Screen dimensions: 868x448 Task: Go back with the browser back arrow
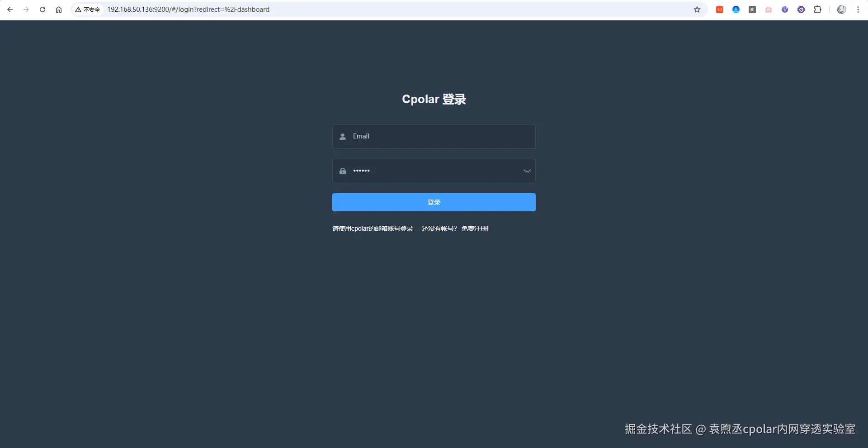(10, 10)
